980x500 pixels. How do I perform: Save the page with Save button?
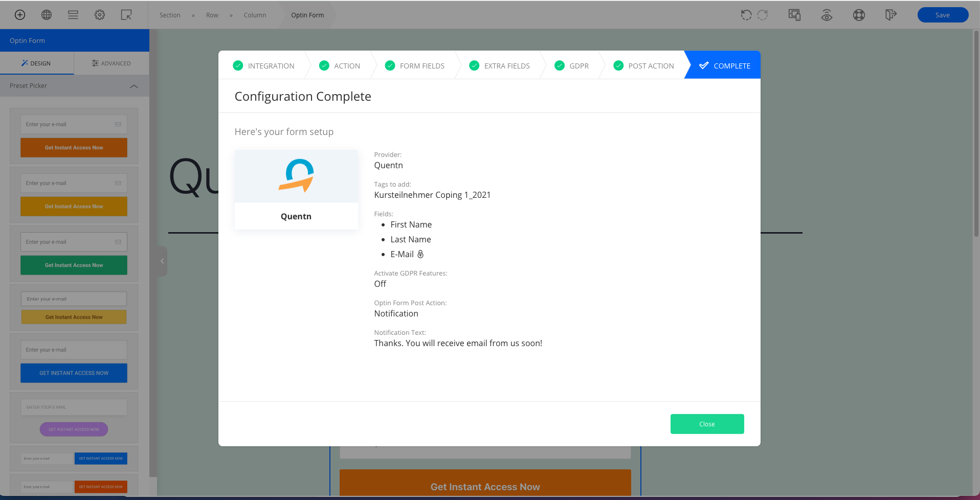(942, 15)
